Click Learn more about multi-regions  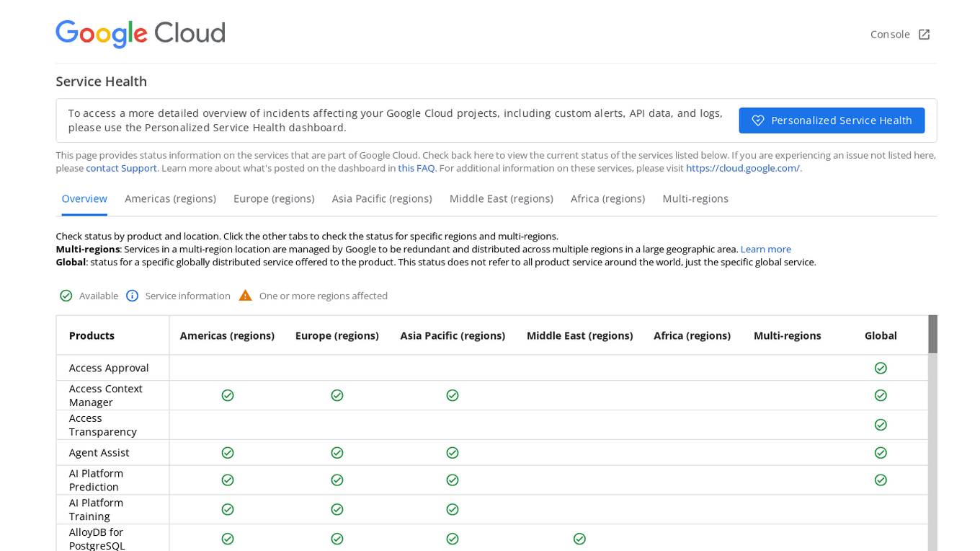coord(766,249)
